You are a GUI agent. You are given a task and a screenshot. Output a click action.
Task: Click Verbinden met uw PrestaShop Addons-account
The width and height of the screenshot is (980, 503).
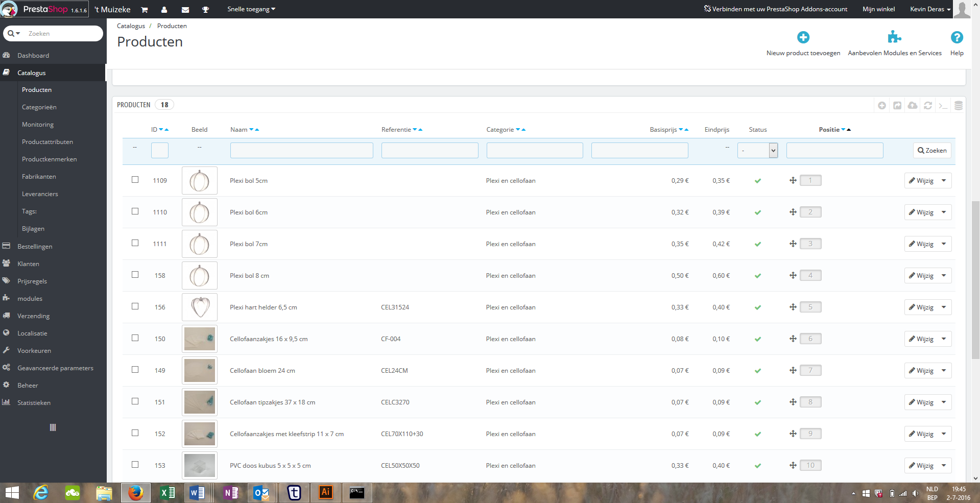775,9
